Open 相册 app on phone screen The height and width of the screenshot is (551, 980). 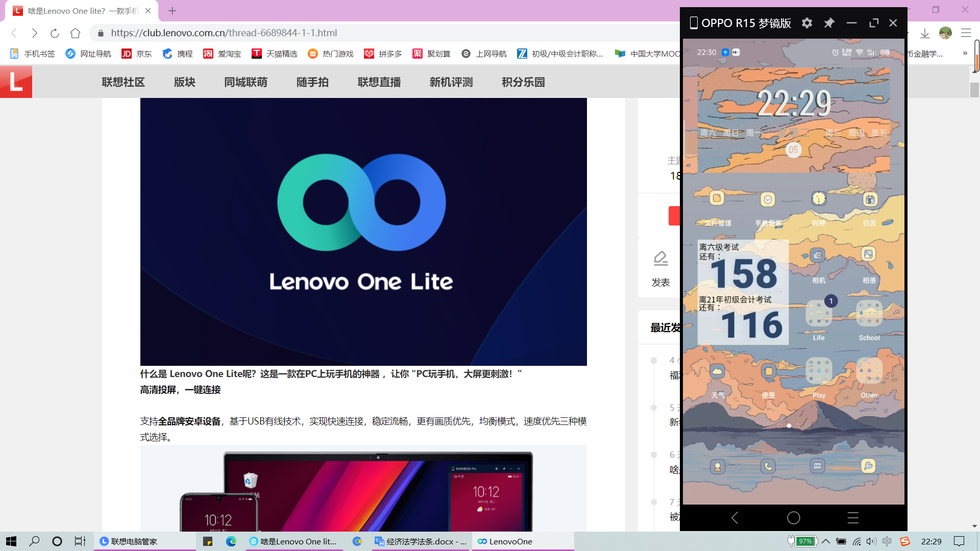point(868,254)
